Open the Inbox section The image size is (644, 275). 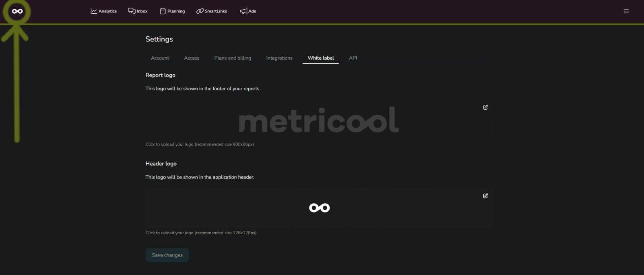tap(138, 11)
